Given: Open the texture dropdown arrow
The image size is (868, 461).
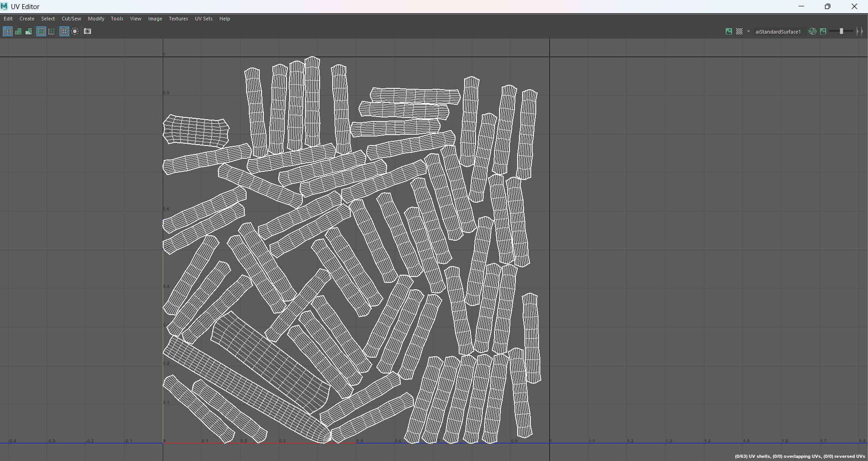Looking at the screenshot, I should [748, 31].
